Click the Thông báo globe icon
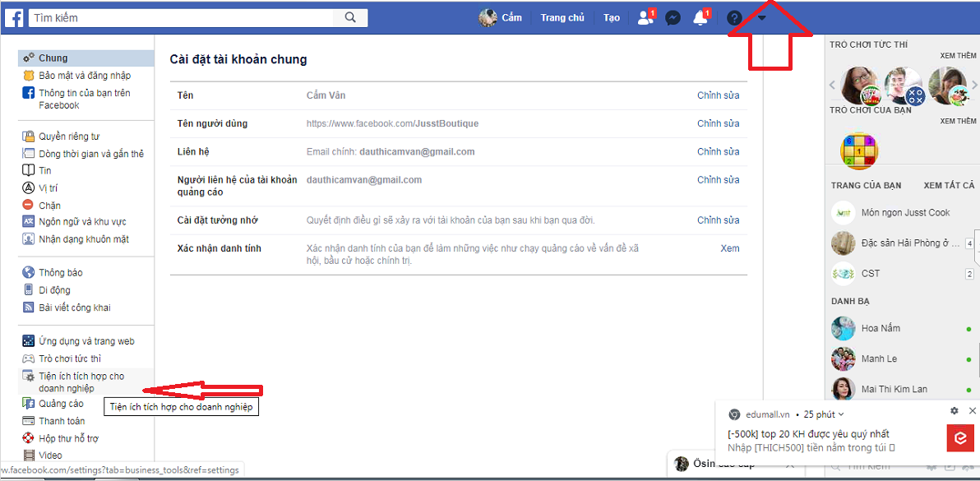This screenshot has width=980, height=481. click(x=27, y=272)
